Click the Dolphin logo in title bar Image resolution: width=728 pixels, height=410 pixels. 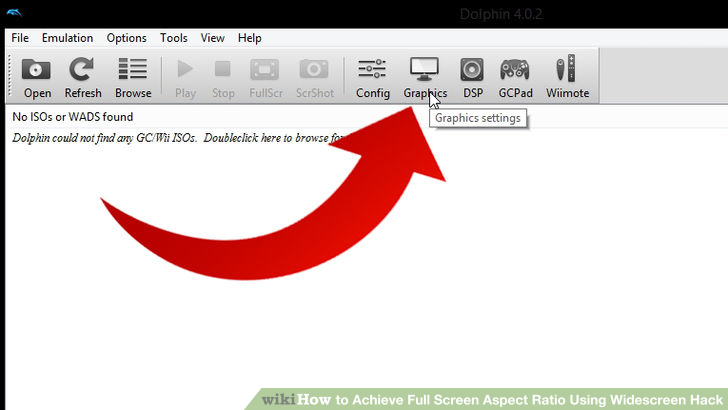[x=14, y=12]
